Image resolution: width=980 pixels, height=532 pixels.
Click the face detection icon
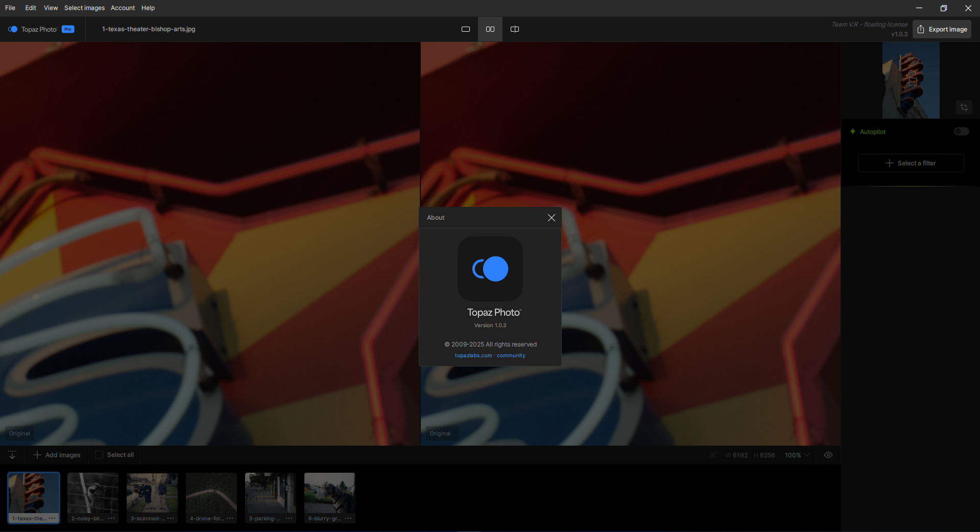click(712, 455)
